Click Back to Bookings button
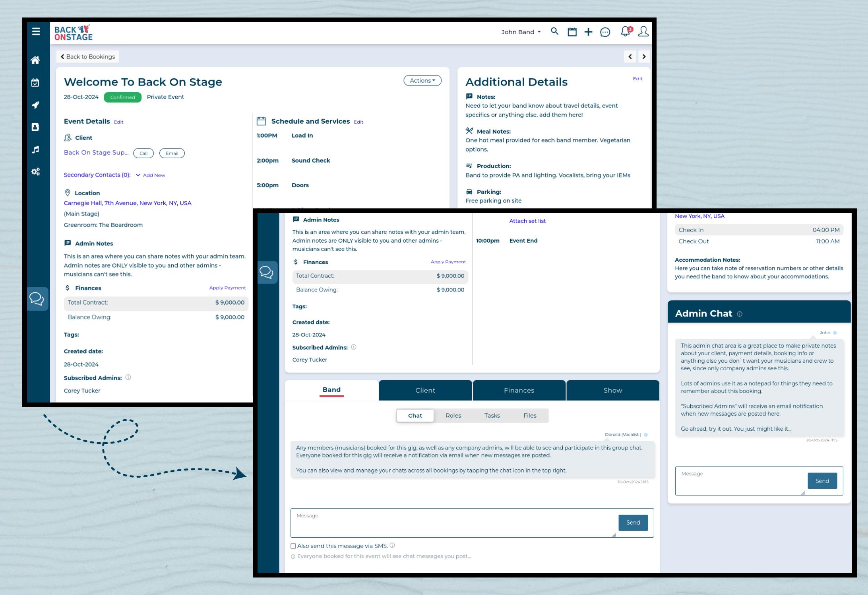 pyautogui.click(x=88, y=56)
